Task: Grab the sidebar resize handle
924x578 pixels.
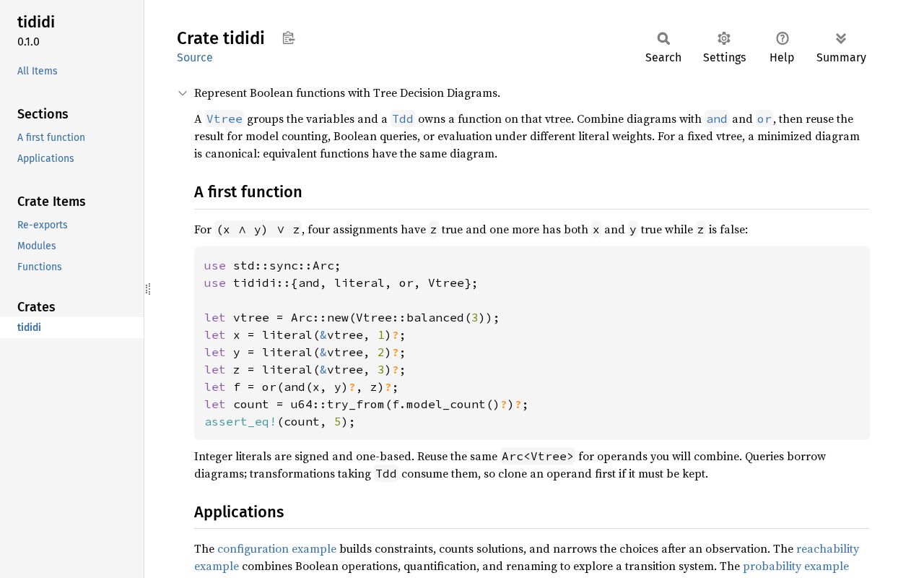Action: point(148,289)
